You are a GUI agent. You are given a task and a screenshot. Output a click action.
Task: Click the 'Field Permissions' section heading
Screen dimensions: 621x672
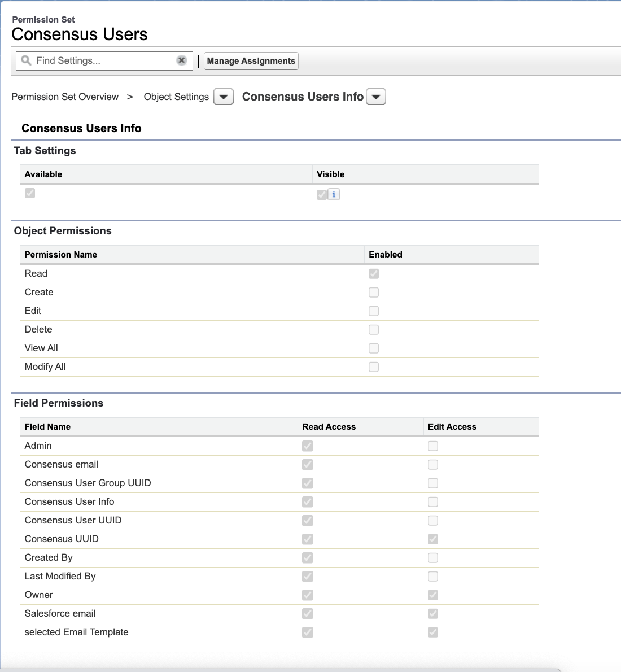click(x=59, y=403)
